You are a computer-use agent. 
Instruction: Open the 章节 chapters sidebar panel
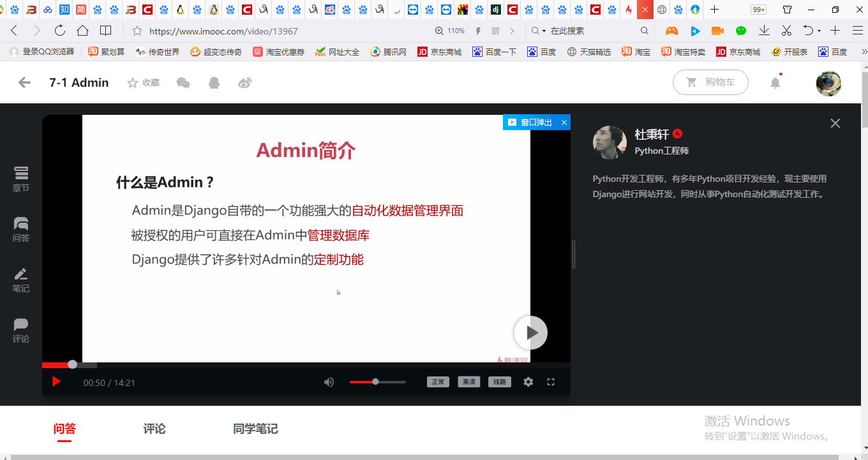[x=21, y=179]
